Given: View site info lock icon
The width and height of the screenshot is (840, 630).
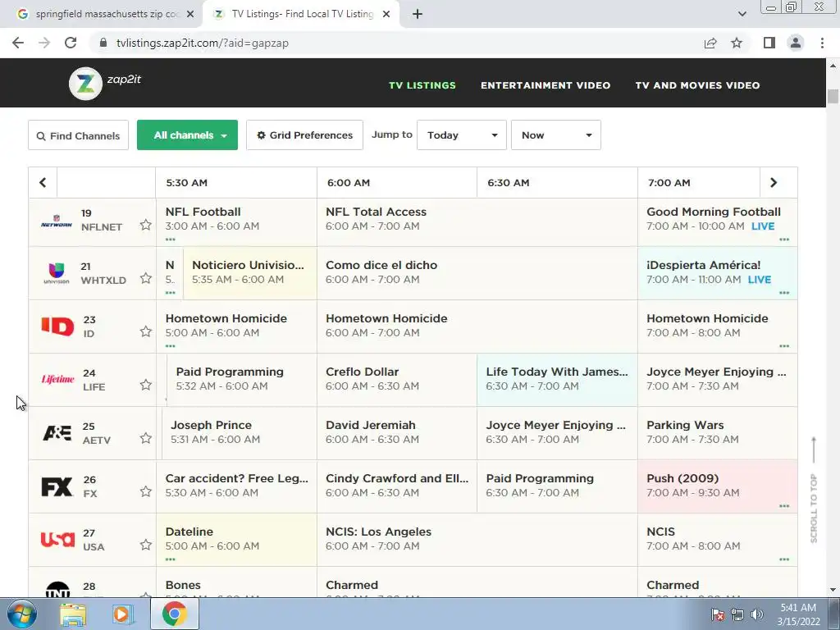Looking at the screenshot, I should (103, 43).
